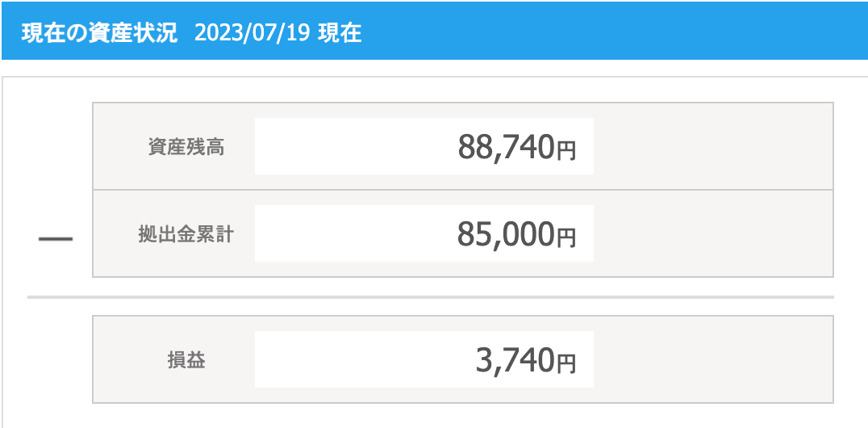Click the gray panel containing 損益
This screenshot has height=428, width=868.
(x=463, y=359)
